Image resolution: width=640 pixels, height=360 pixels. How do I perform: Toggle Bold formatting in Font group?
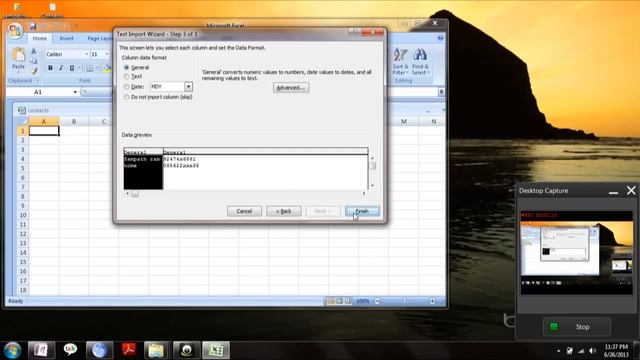[50, 68]
